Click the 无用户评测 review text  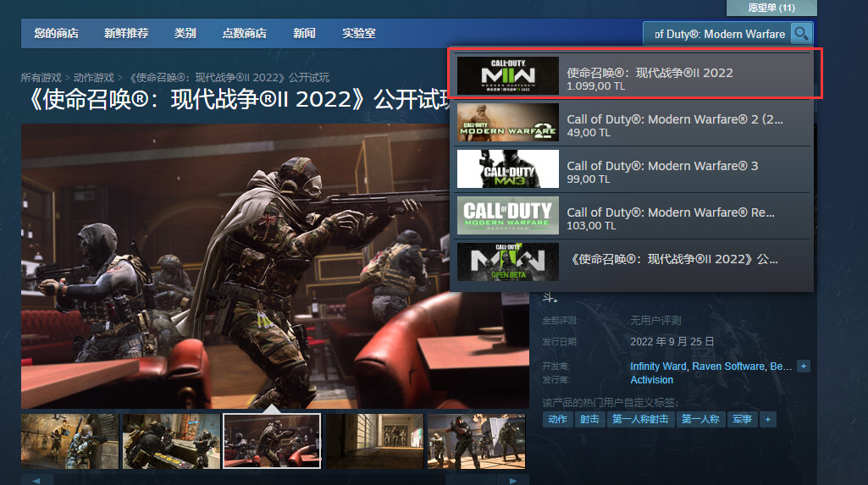[x=655, y=320]
